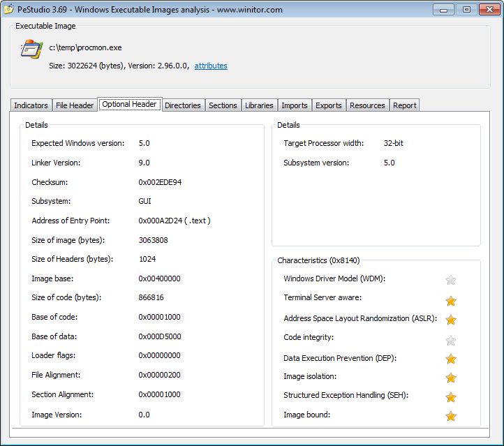The width and height of the screenshot is (504, 446).
Task: Switch to the File Header tab
Action: [x=75, y=105]
